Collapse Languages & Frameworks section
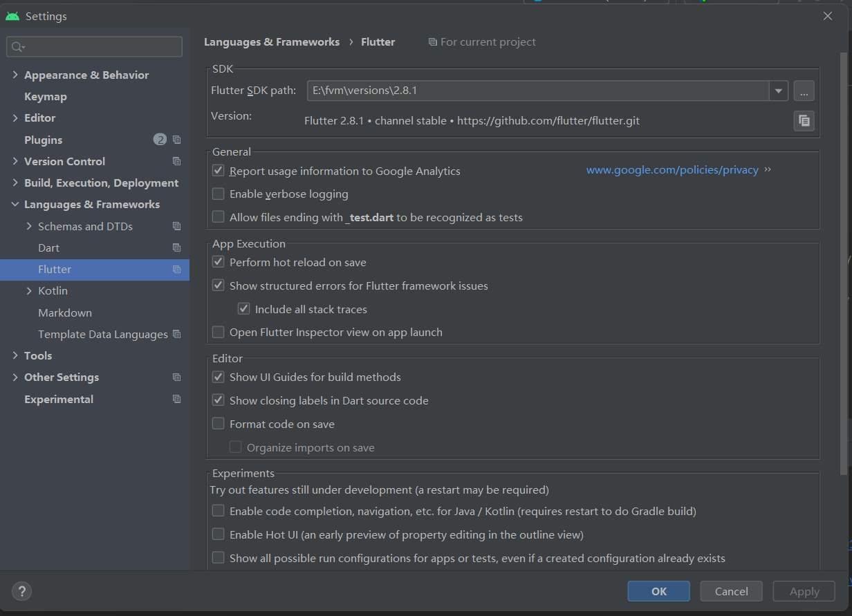The image size is (852, 616). coord(15,205)
